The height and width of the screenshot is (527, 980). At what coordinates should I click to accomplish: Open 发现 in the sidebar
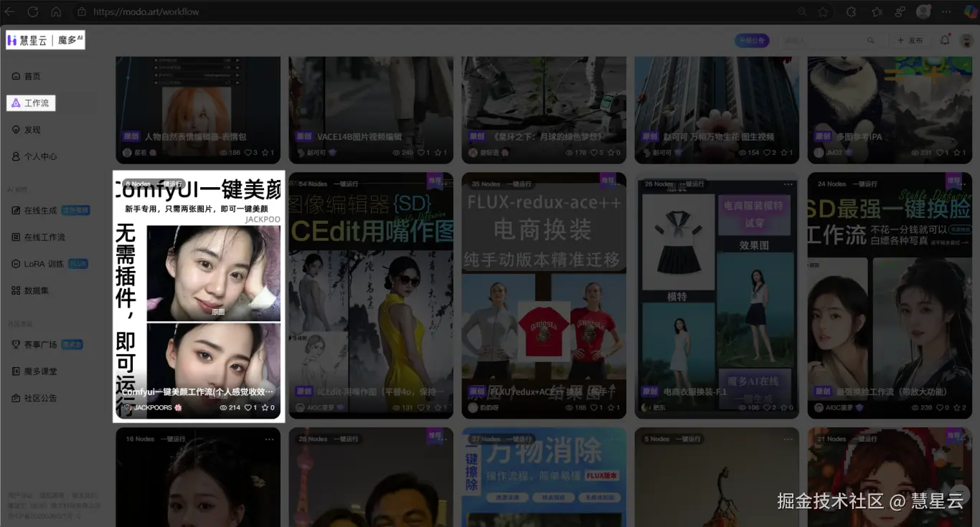point(32,130)
